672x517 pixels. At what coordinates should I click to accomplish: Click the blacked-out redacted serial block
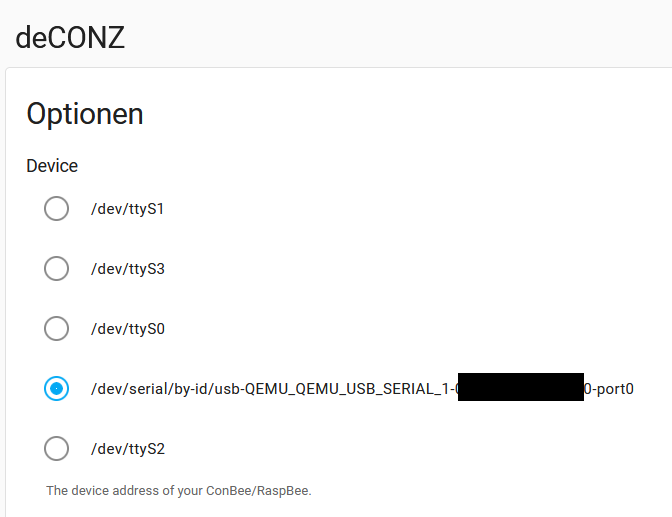(521, 387)
